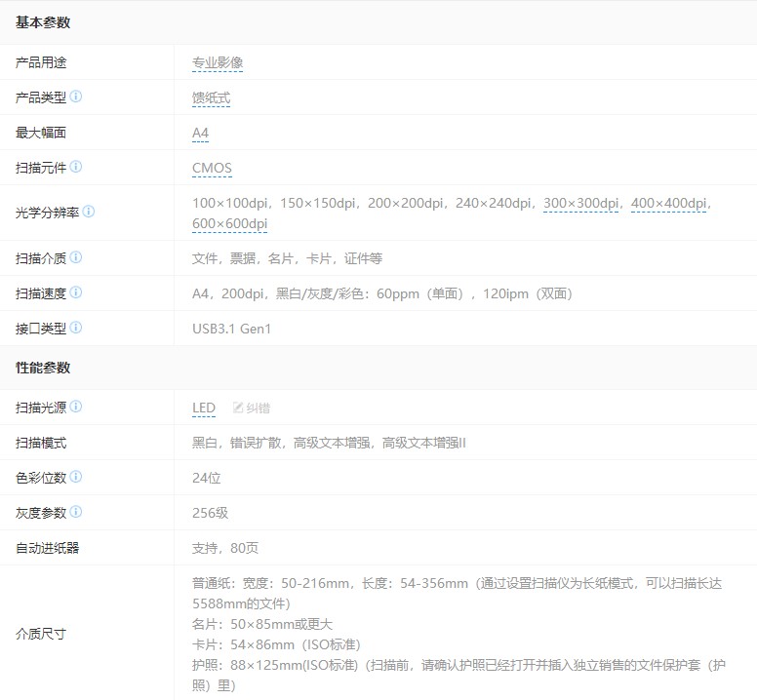Click info icon next to 接口类型
Viewport: 757px width, 700px height.
[76, 328]
